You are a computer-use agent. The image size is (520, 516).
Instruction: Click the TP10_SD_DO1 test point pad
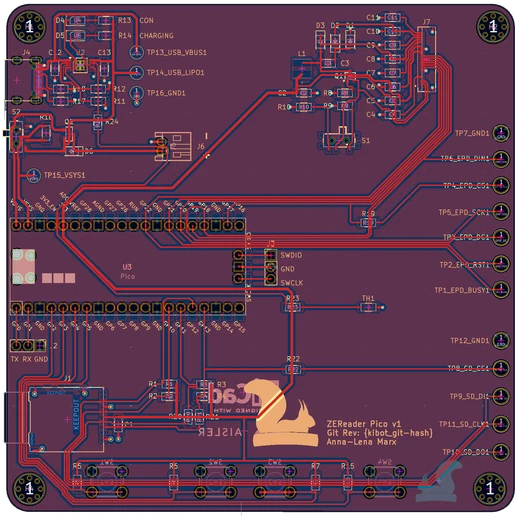501,452
